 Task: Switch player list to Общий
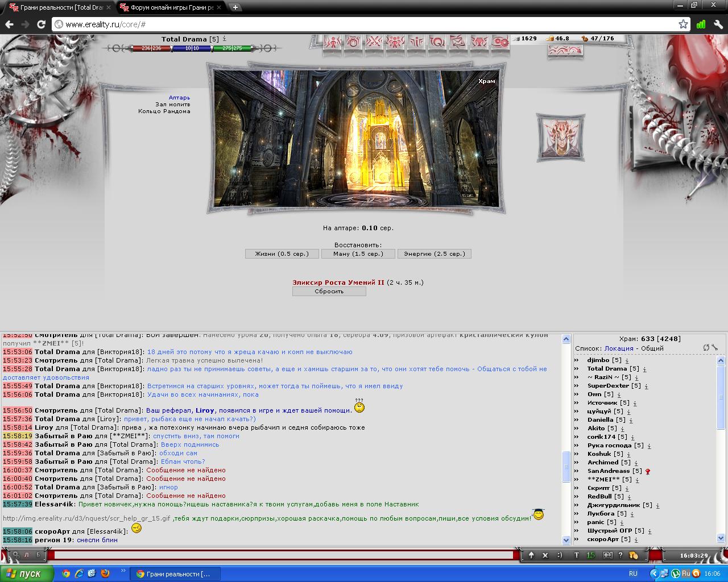coord(652,348)
